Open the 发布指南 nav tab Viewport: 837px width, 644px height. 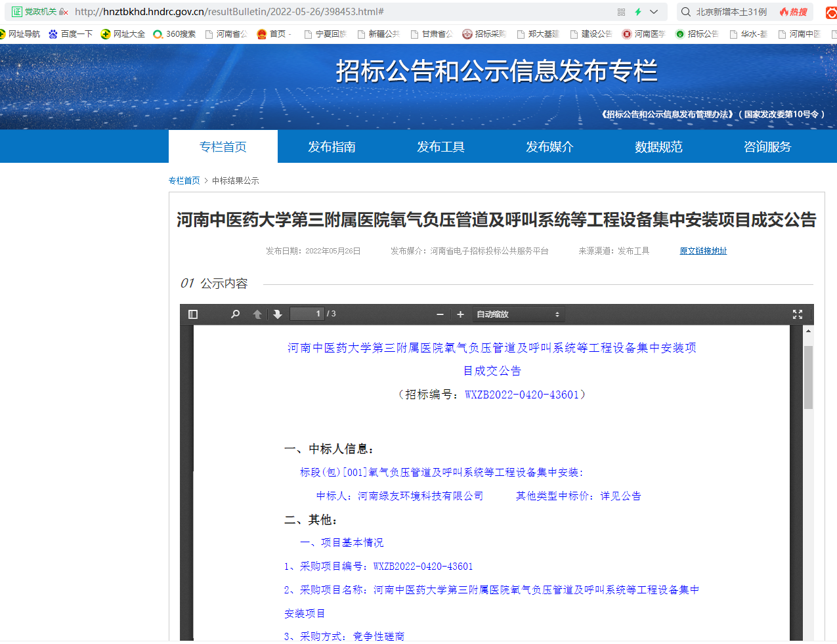pyautogui.click(x=332, y=146)
